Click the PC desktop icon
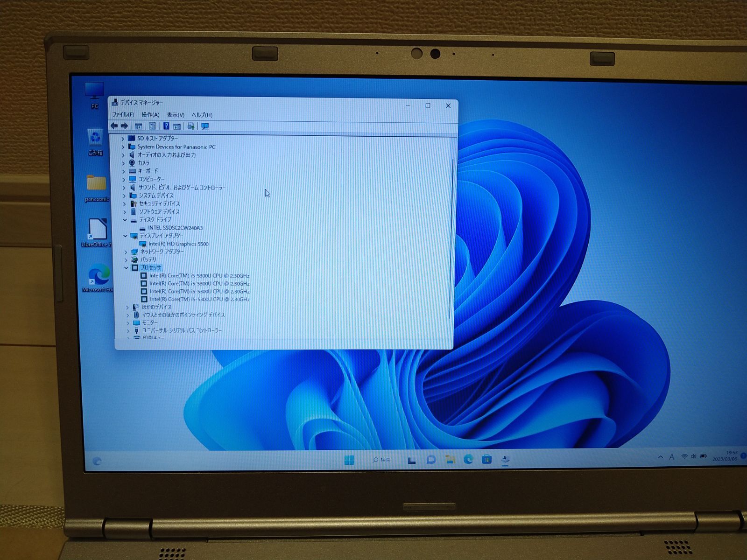The image size is (747, 560). (x=95, y=96)
